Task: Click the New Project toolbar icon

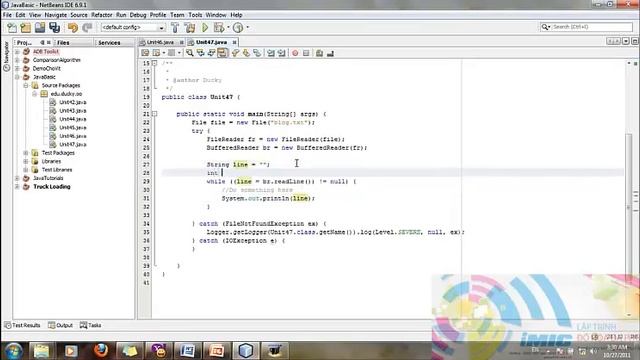Action: coord(26,27)
